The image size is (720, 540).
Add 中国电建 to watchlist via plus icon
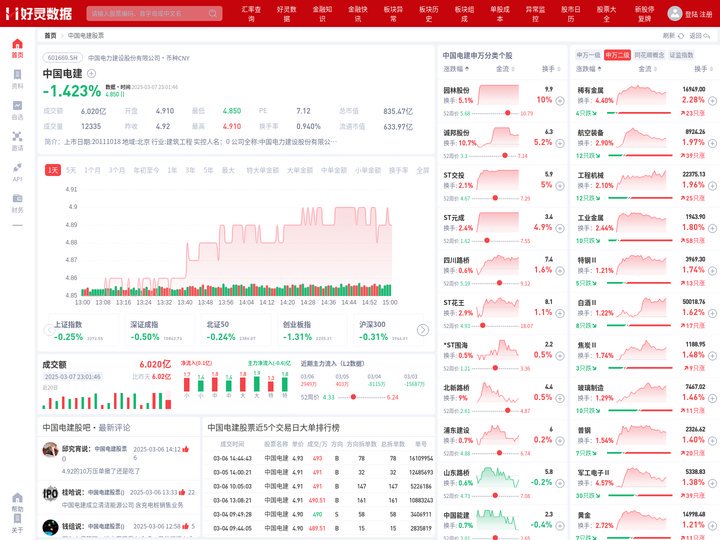coord(91,73)
